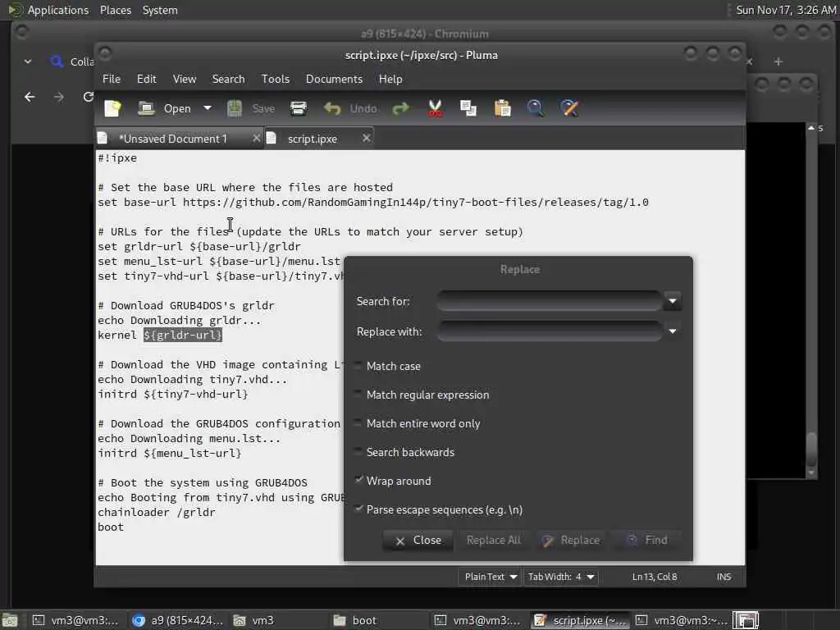Toggle the Wrap around checkbox
Screen dimensions: 840x630
(x=358, y=481)
